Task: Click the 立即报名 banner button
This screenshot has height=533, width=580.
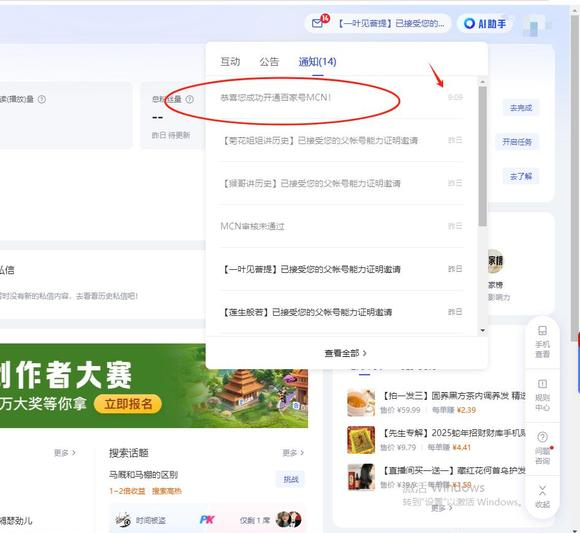Action: click(128, 404)
